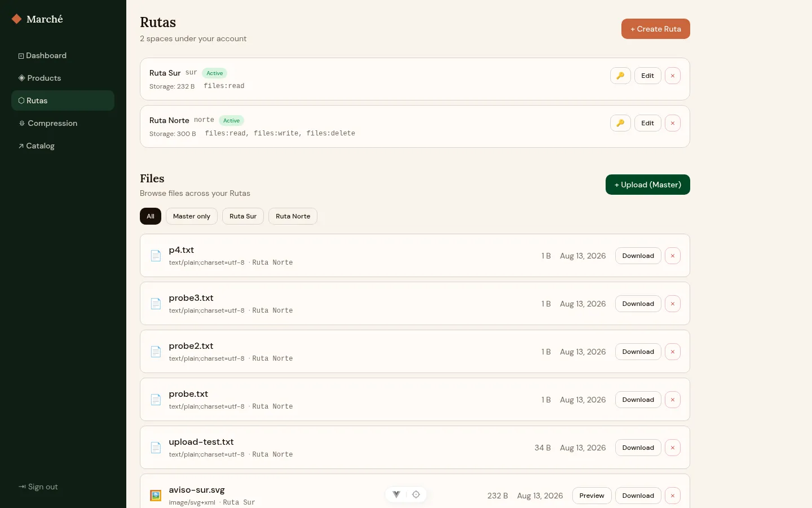Click the V-shaped icon in the floating widget

click(396, 494)
